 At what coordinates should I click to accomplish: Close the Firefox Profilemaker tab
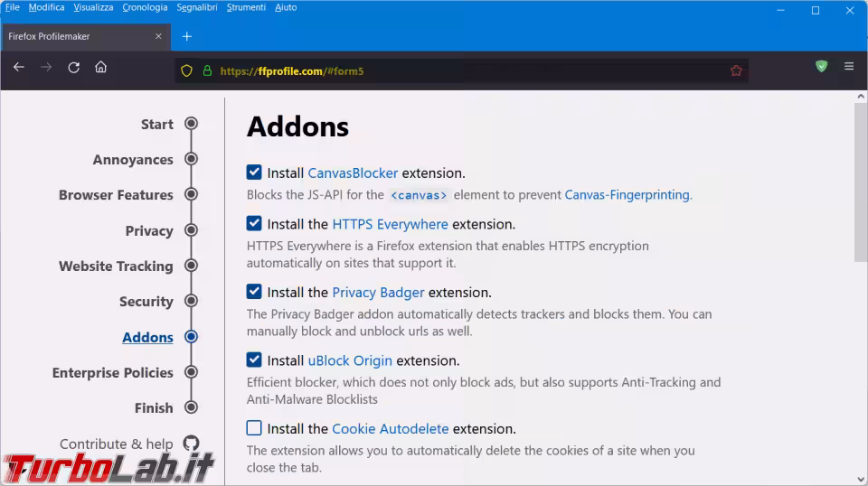(159, 36)
